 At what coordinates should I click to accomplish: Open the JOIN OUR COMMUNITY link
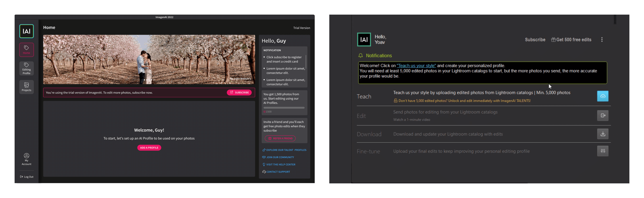(x=280, y=157)
